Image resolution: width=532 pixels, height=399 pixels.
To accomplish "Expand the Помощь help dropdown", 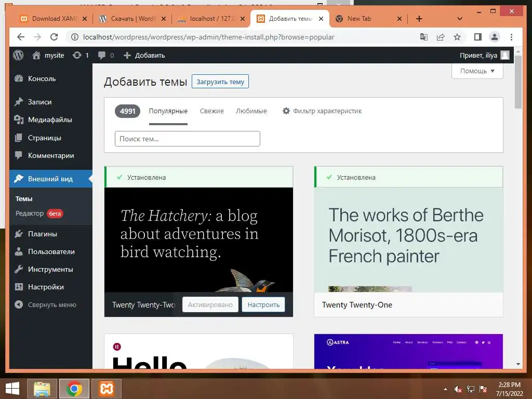I will 477,71.
